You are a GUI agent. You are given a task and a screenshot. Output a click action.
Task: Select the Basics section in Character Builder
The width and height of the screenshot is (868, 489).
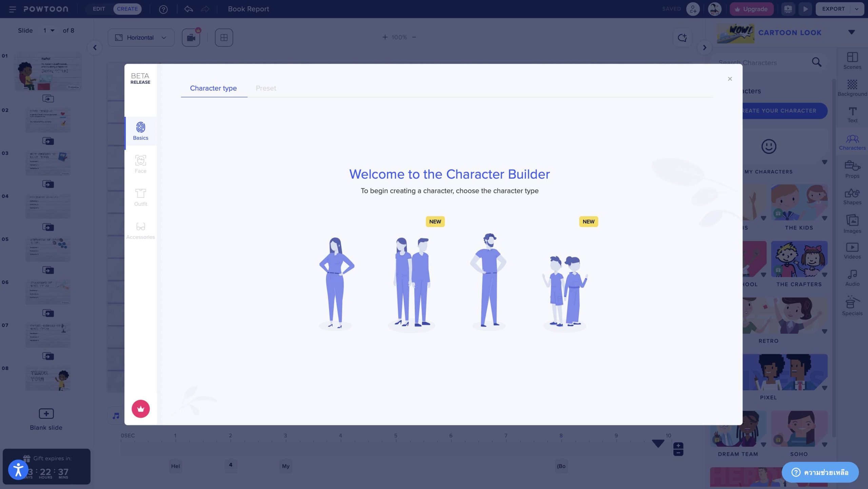click(140, 131)
